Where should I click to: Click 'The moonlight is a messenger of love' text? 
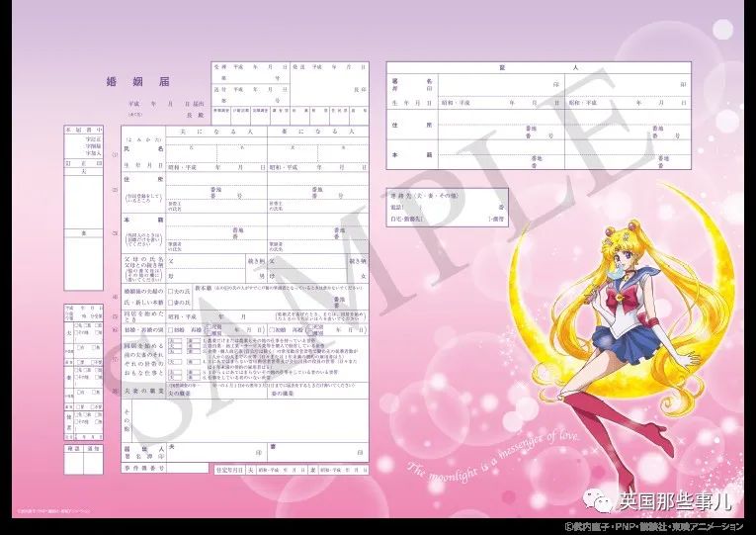coord(493,457)
